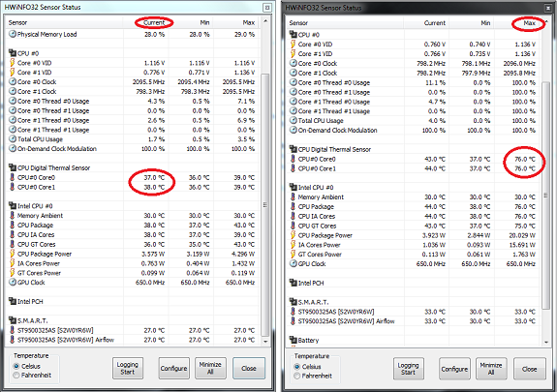The width and height of the screenshot is (557, 392).
Task: Click Configure button in left window
Action: [x=173, y=368]
